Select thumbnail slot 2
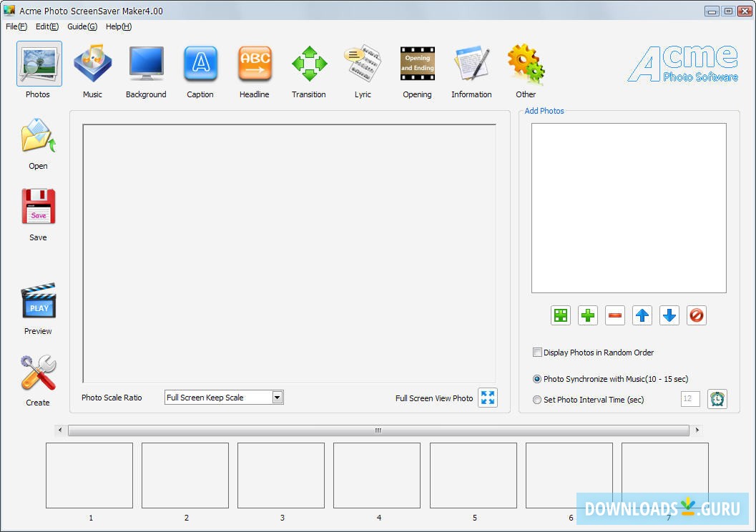The height and width of the screenshot is (532, 756). (185, 475)
